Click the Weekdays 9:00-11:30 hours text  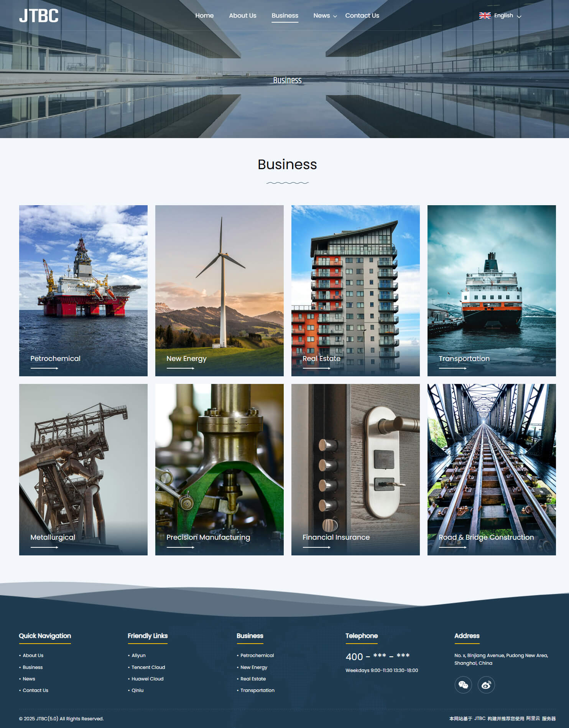pyautogui.click(x=382, y=670)
